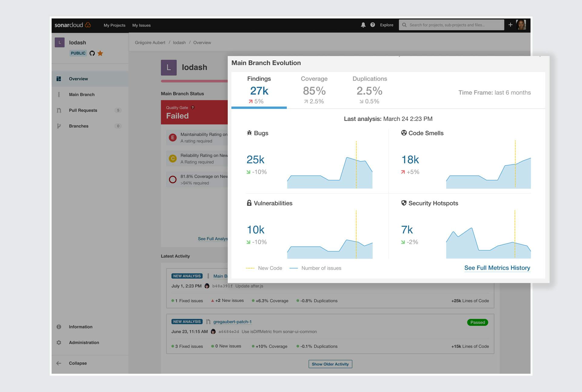Viewport: 582px width, 392px height.
Task: Click Show Older Activity button
Action: click(330, 364)
